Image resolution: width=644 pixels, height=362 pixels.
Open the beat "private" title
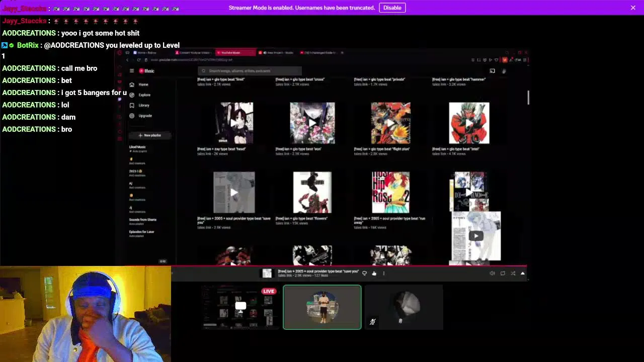tap(379, 79)
